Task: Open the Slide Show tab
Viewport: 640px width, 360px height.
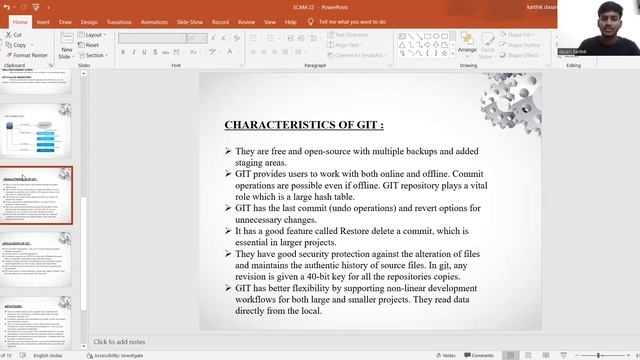Action: 189,22
